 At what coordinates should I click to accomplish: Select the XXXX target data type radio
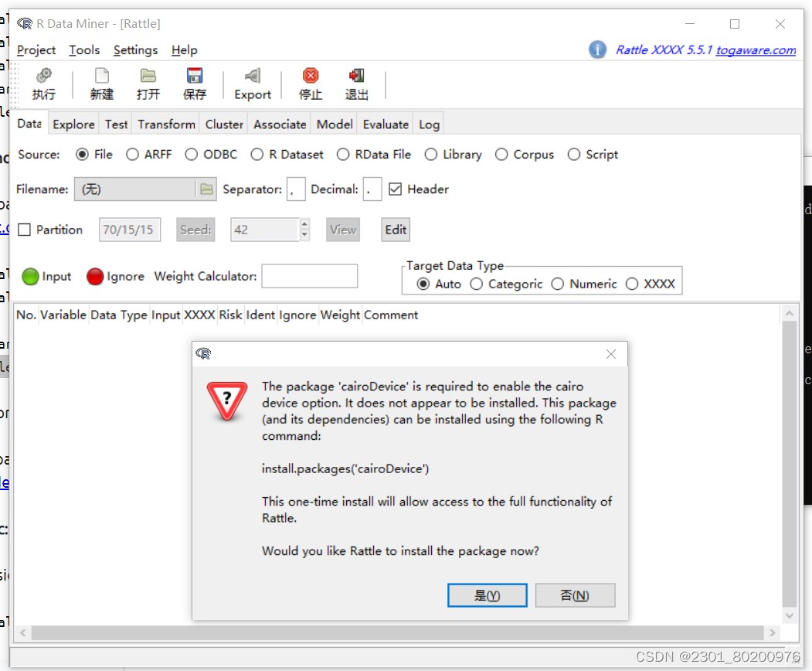click(x=632, y=284)
